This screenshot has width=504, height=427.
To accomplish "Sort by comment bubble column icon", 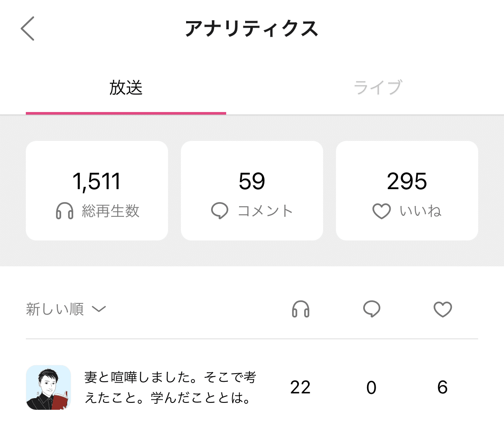I will (371, 309).
